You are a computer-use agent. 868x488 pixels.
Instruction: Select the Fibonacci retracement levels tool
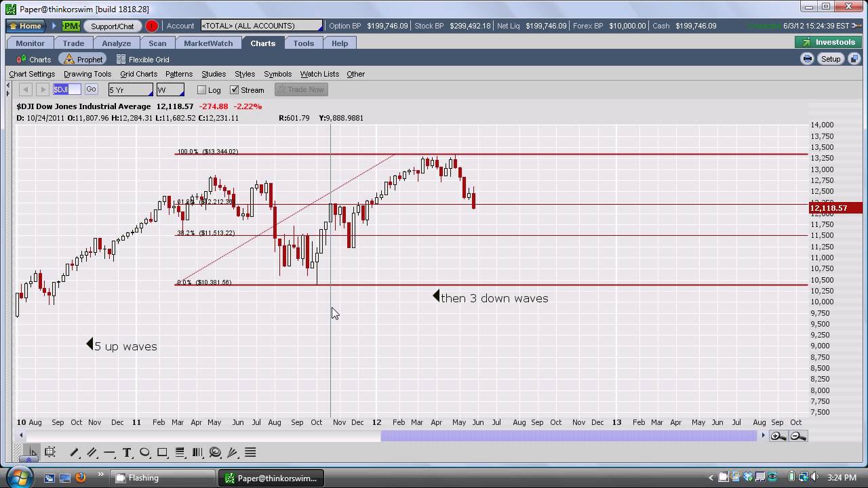pos(180,452)
